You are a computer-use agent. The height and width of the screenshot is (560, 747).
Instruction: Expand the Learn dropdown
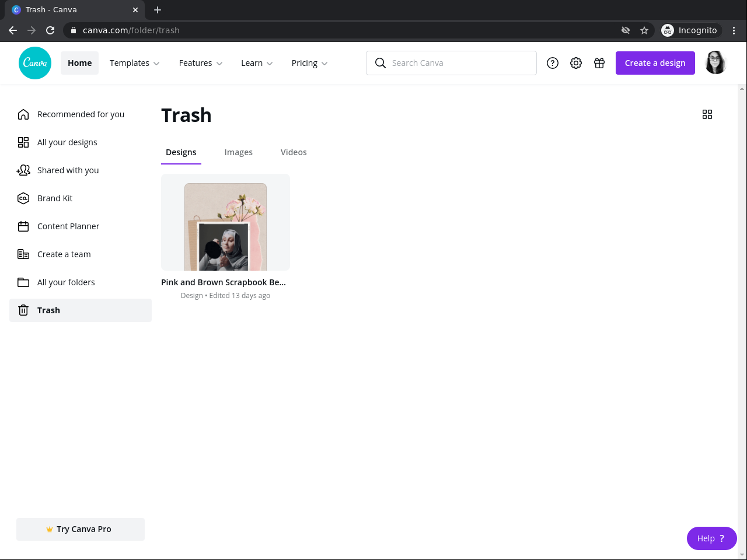click(x=257, y=63)
